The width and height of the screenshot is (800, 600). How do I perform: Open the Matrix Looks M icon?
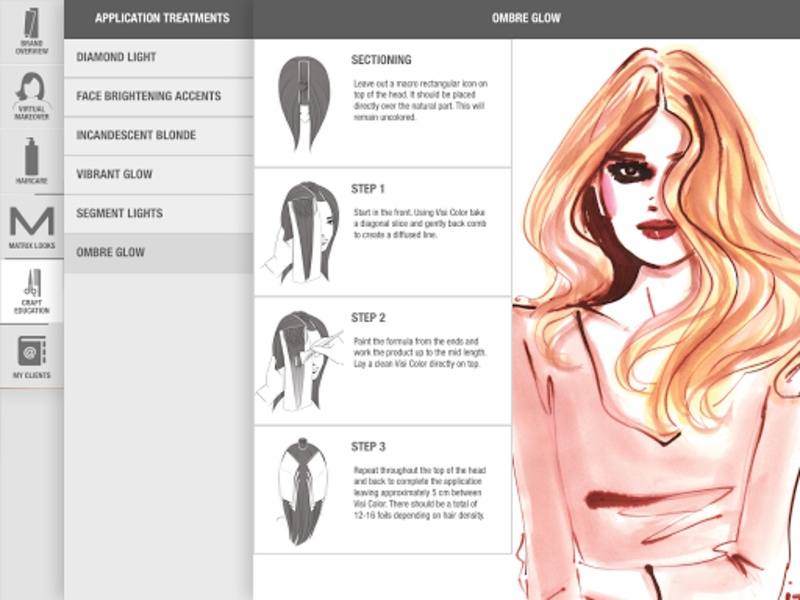tap(32, 226)
